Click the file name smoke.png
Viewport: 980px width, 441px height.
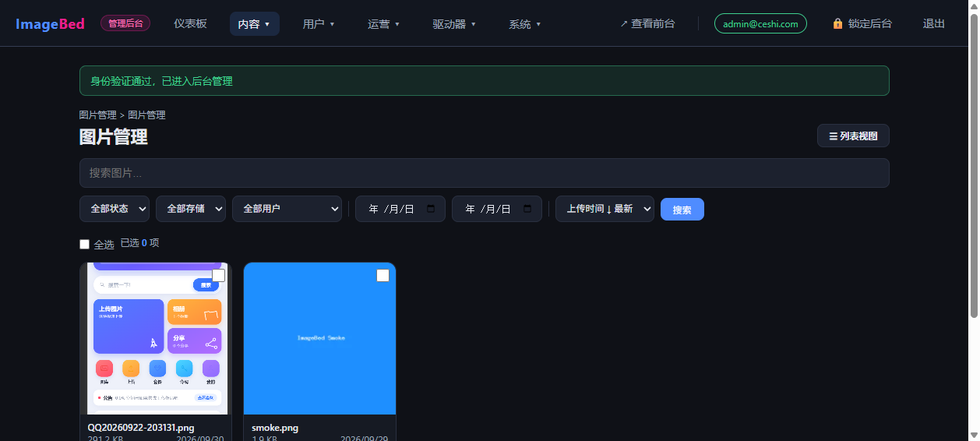[275, 428]
